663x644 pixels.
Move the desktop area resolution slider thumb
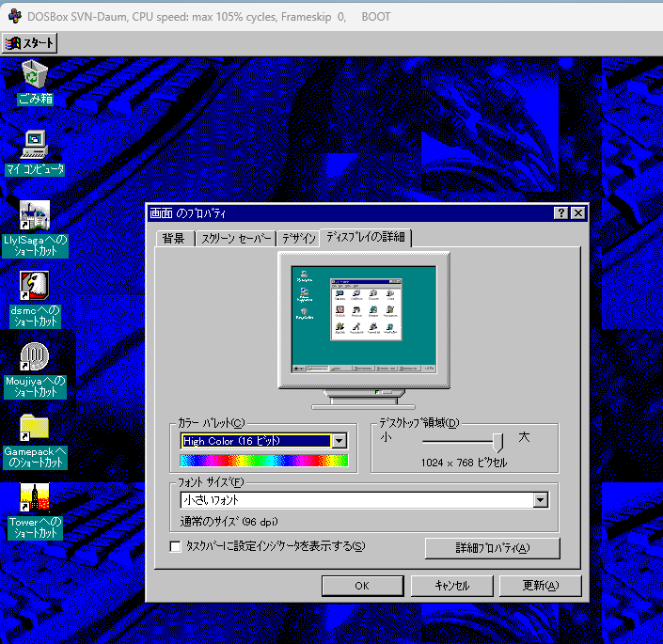(498, 442)
